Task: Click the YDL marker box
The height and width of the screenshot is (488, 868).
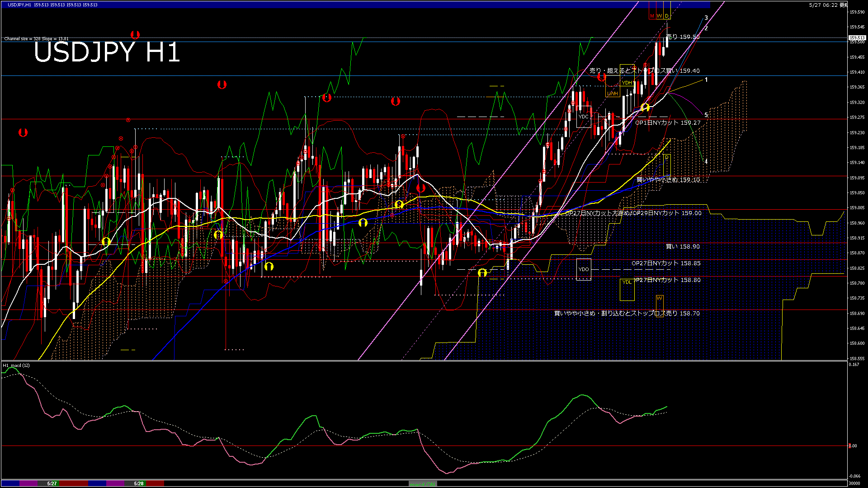Action: coord(627,290)
